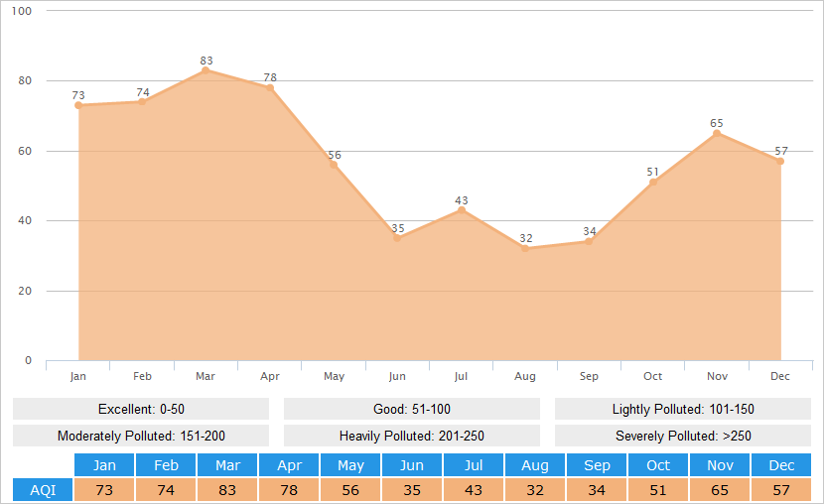Click the Dec label on the chart x-axis

(x=780, y=376)
